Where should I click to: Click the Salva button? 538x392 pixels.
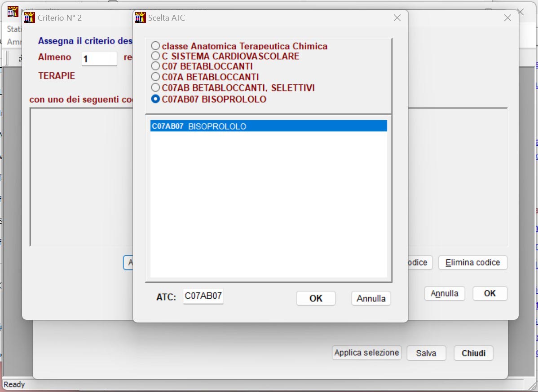pos(426,353)
